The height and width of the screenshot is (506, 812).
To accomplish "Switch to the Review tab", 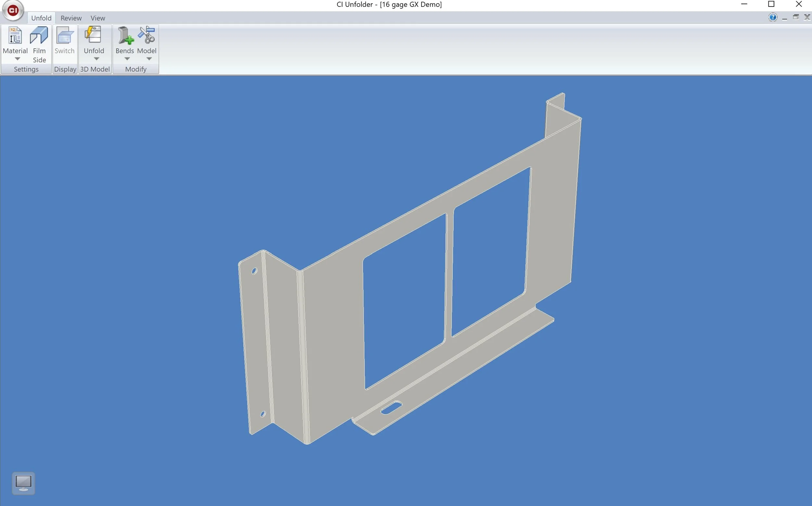I will pos(71,18).
